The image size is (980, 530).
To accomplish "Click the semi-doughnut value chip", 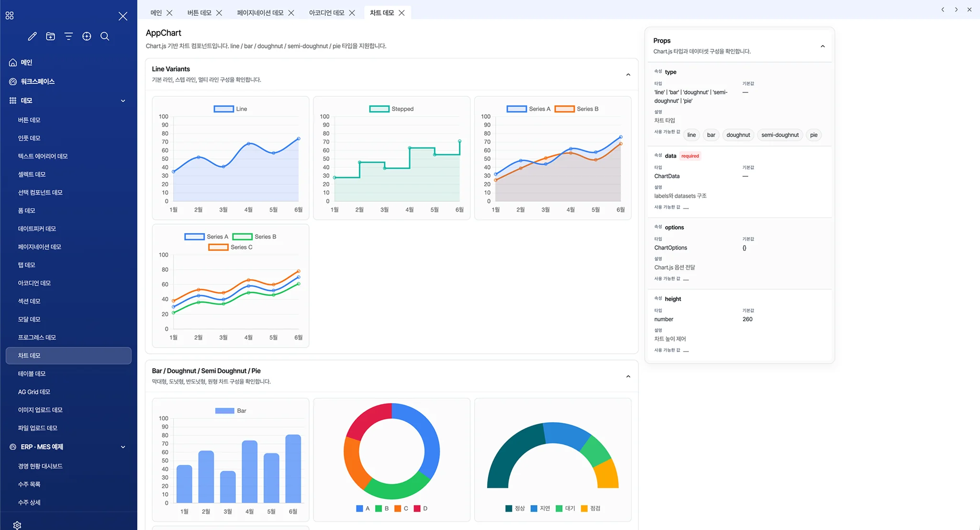I will coord(780,135).
